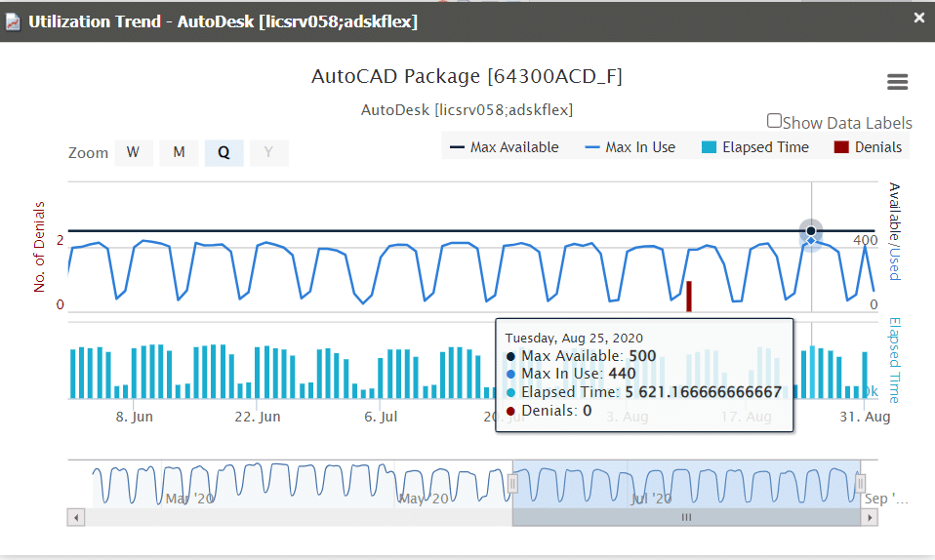
Task: Set zoom to M (month)
Action: (179, 152)
